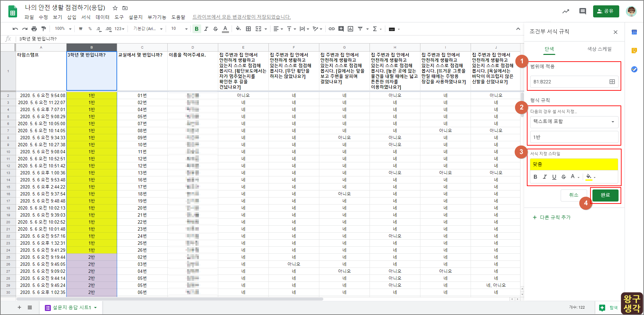The image size is (644, 315).
Task: Open the zoom 100% dropdown
Action: tap(63, 29)
